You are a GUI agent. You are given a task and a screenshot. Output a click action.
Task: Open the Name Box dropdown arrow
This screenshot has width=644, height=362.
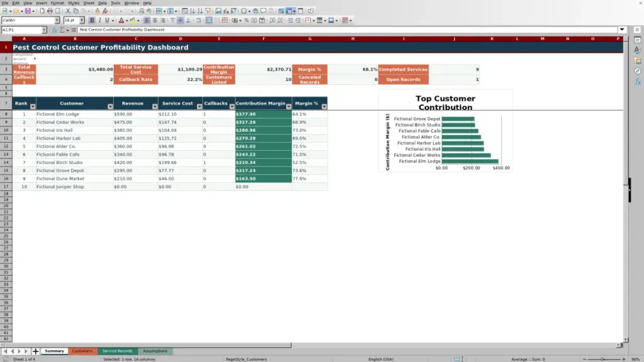[x=44, y=30]
